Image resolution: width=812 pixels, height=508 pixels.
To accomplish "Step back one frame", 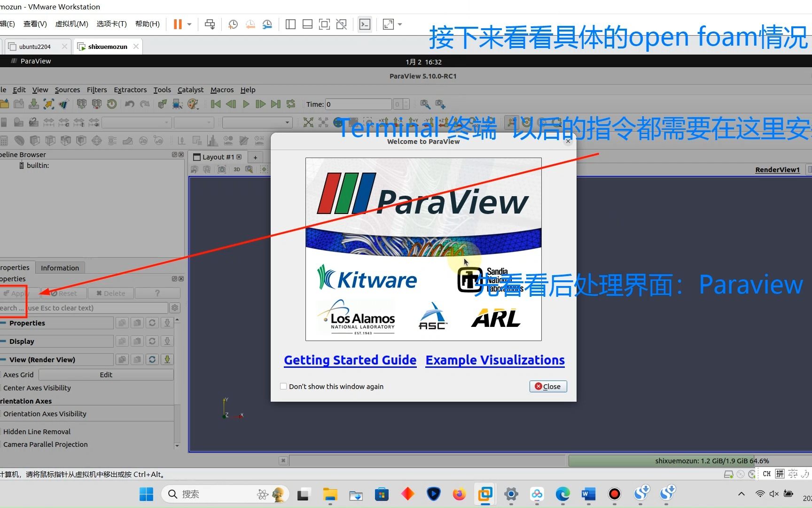I will tap(231, 104).
